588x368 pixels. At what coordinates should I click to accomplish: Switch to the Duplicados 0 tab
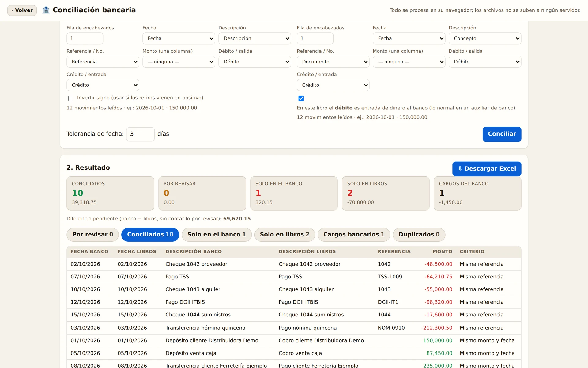[x=419, y=235]
